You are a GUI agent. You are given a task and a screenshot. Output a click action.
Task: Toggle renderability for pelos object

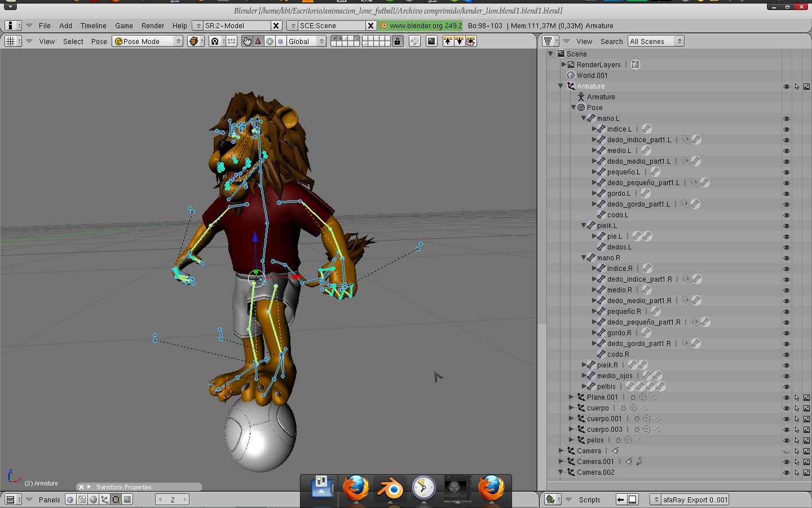807,441
